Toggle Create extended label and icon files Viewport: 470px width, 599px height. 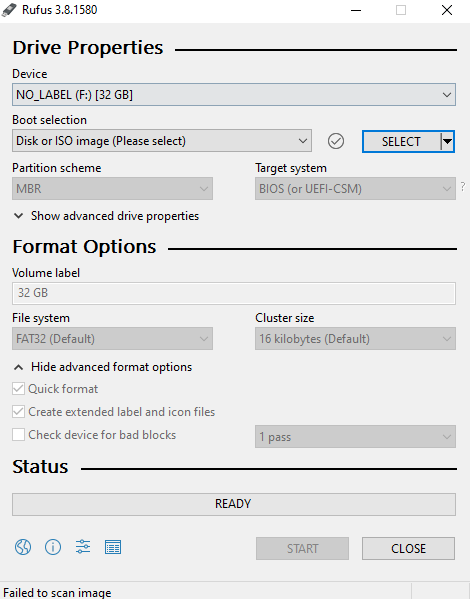pos(18,412)
